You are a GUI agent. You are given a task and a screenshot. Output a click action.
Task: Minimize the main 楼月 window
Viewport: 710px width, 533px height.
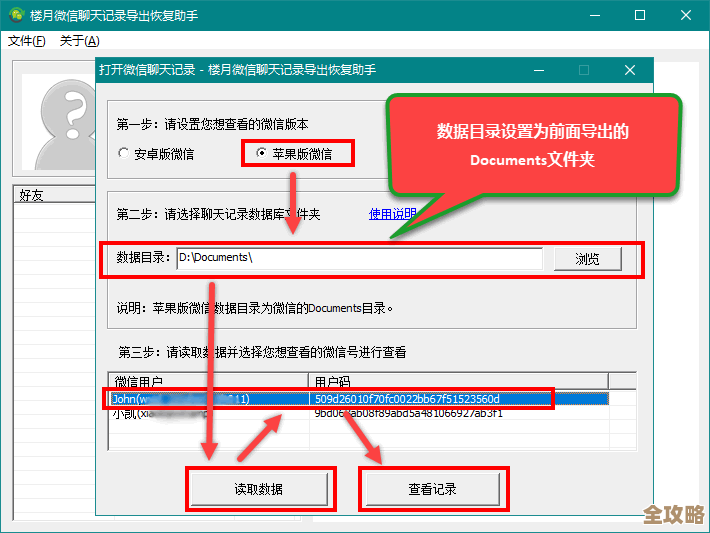coord(595,15)
